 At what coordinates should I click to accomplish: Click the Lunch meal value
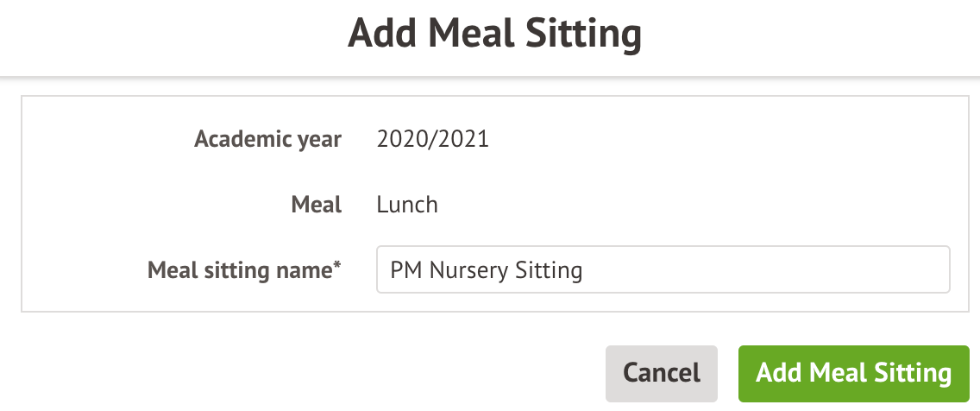point(407,205)
